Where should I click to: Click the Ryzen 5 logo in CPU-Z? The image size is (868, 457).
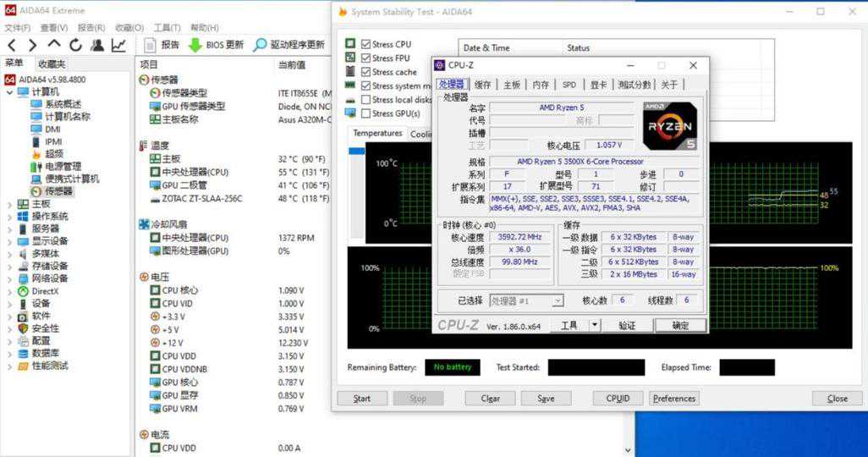tap(670, 127)
